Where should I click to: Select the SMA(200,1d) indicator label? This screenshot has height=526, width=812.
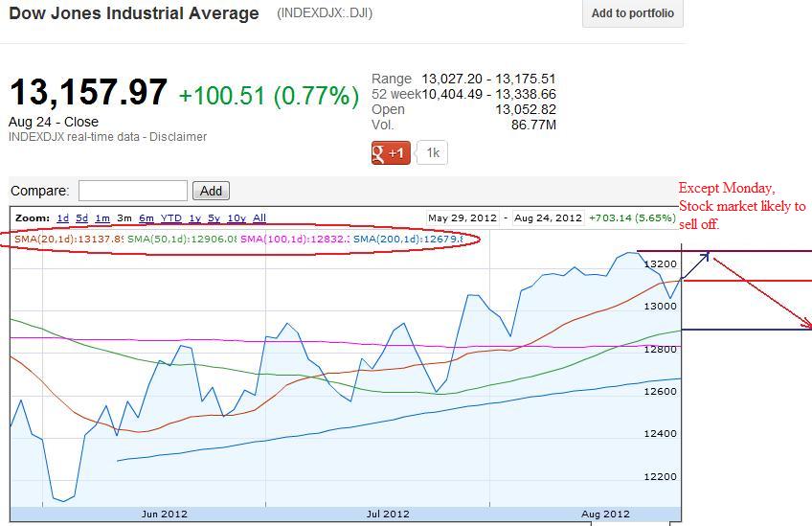coord(408,239)
